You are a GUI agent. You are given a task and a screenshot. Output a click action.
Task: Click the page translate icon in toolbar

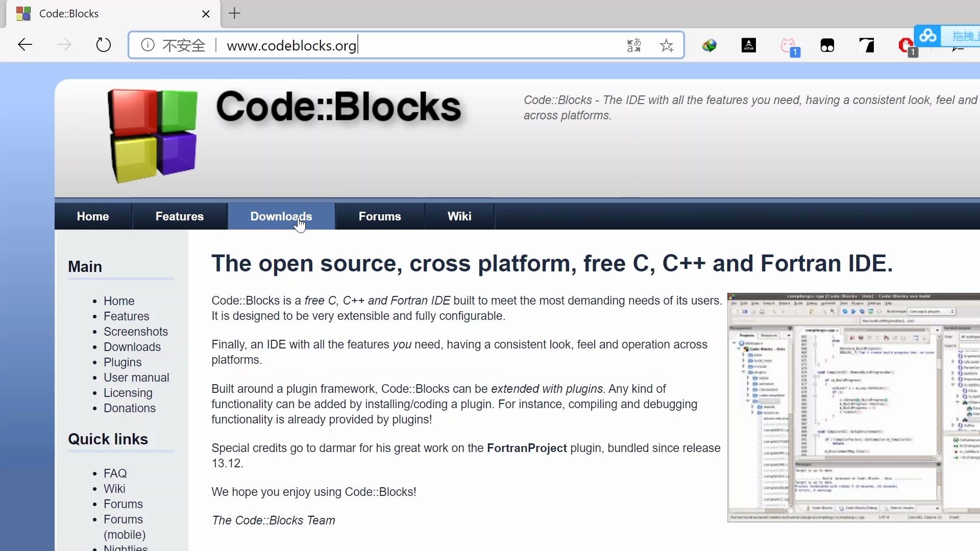[634, 45]
